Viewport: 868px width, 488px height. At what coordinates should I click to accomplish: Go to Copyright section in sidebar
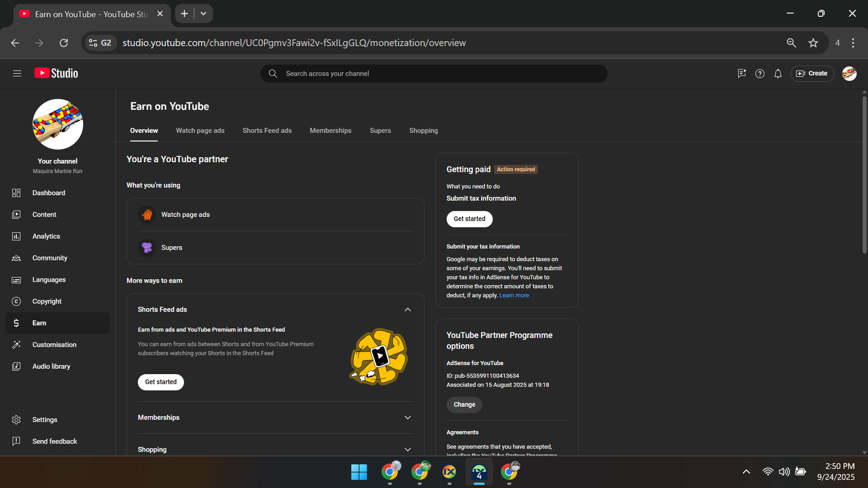(x=47, y=301)
